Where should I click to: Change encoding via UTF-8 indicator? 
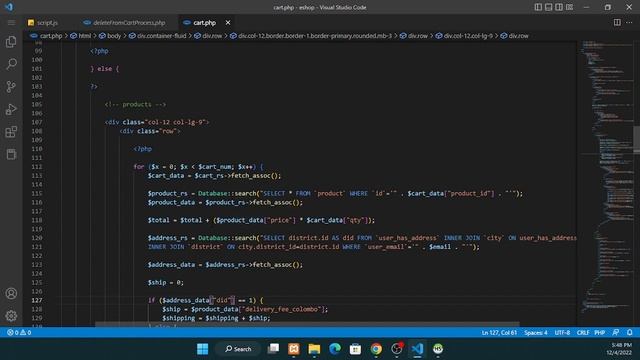[562, 333]
